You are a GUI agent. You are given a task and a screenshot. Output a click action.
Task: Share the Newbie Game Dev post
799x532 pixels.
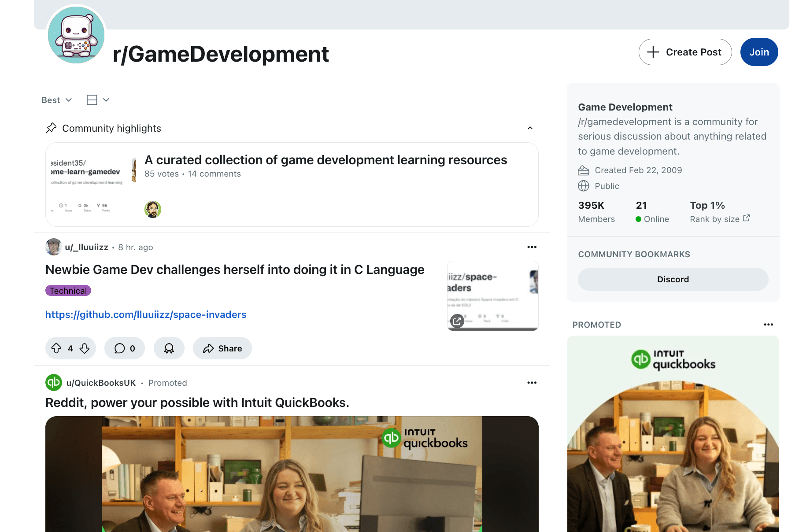click(222, 348)
